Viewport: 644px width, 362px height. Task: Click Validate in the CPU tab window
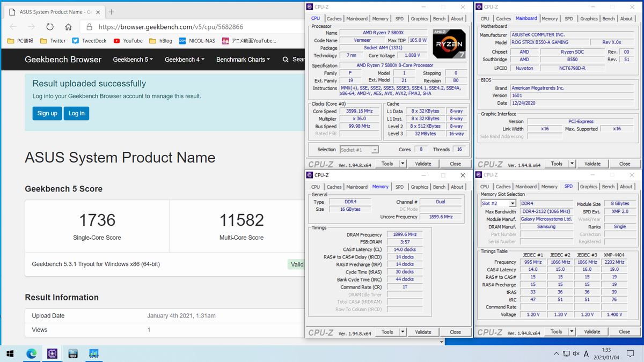[423, 164]
